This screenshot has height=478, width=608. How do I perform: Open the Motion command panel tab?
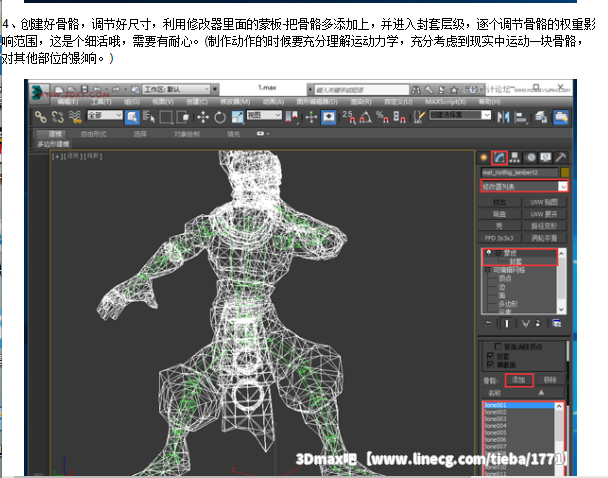click(x=530, y=157)
